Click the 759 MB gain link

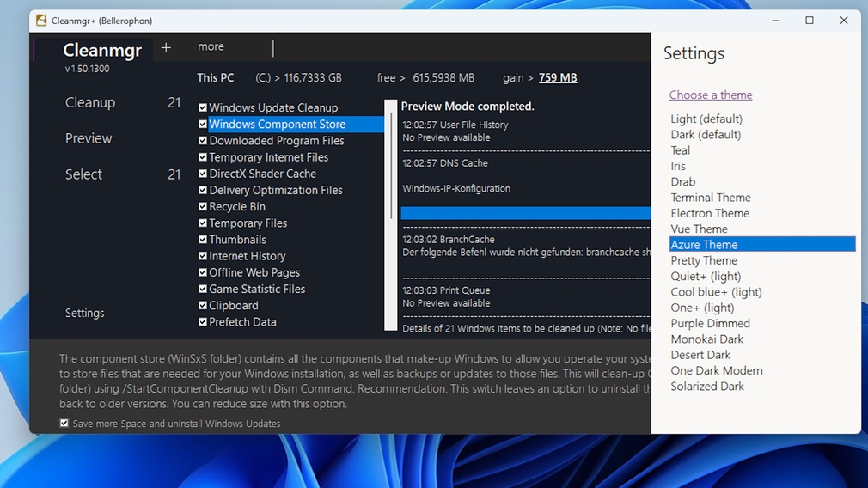[558, 78]
